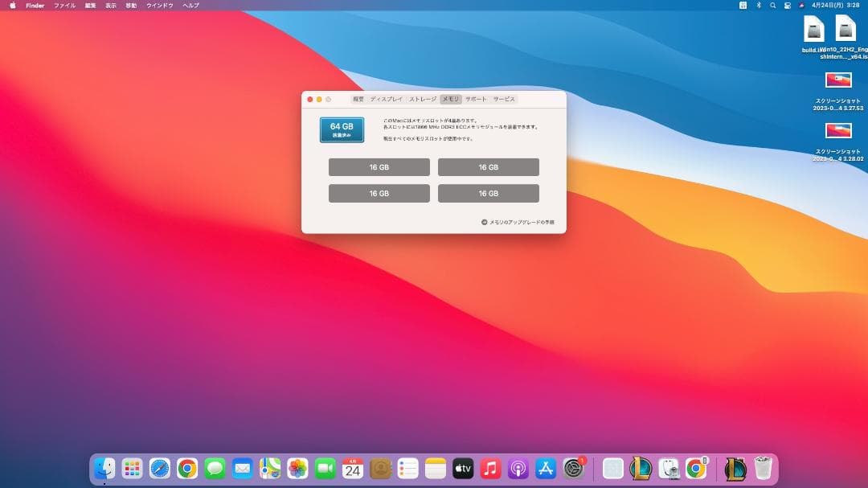Open System Preferences showing the notification badge
Viewport: 868px width, 488px height.
point(573,467)
